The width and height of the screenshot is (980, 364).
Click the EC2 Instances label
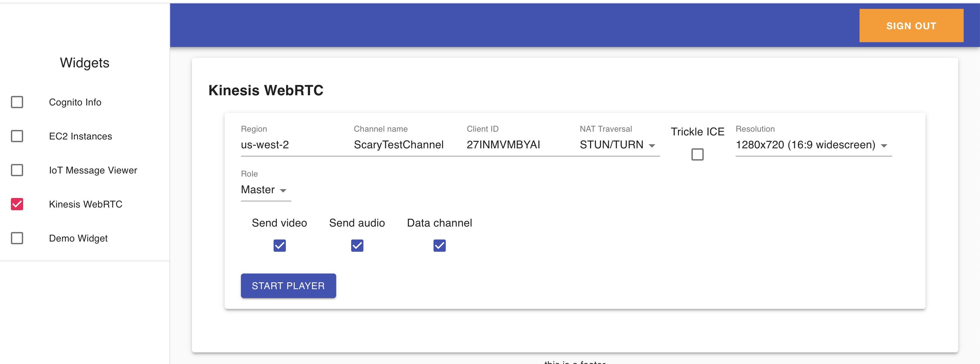[x=80, y=136]
